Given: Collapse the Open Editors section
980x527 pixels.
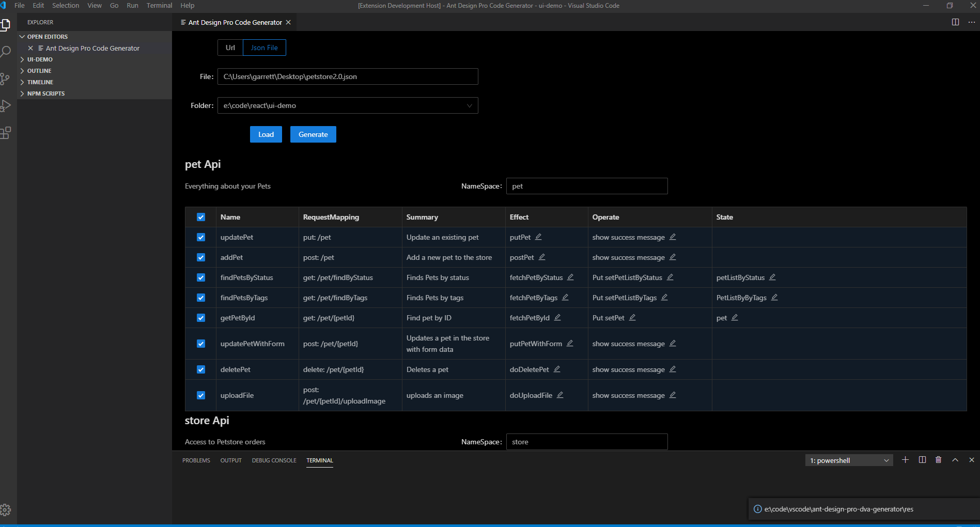Looking at the screenshot, I should 95,37.
